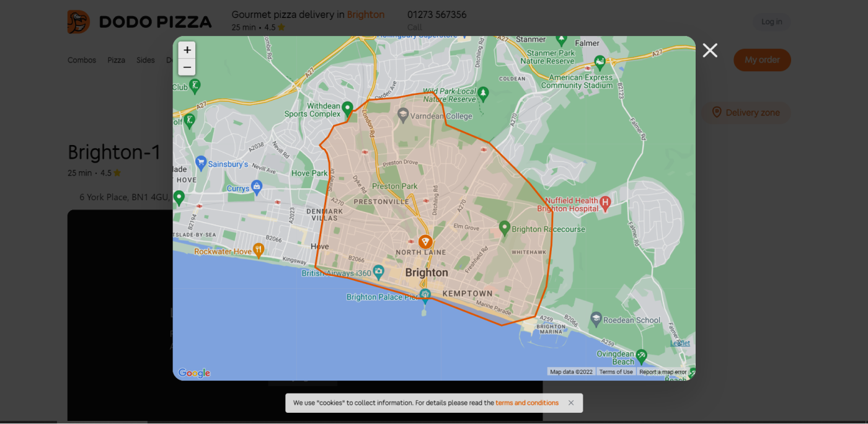The width and height of the screenshot is (868, 424).
Task: Open the cookie terms and conditions link
Action: (527, 403)
